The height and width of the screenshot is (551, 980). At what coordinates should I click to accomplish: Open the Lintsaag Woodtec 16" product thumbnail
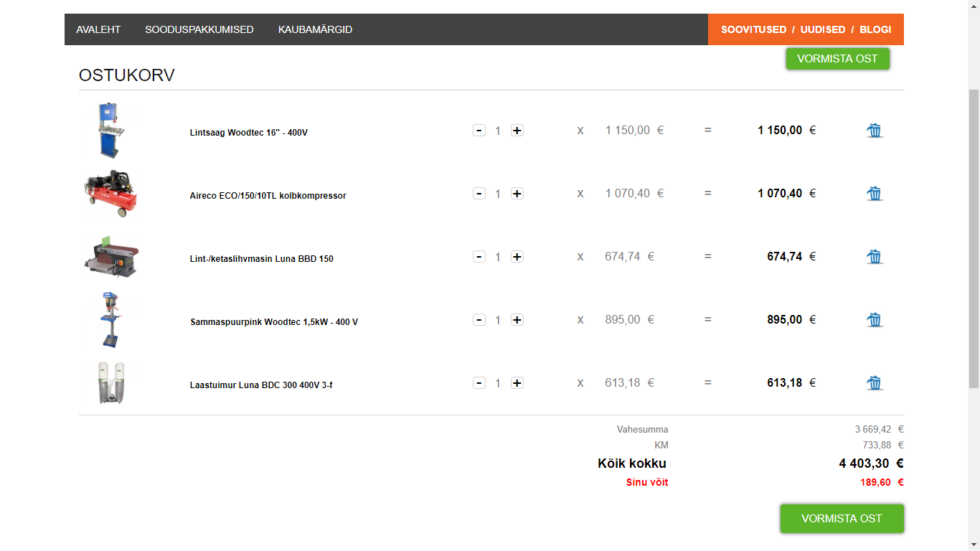click(x=111, y=131)
